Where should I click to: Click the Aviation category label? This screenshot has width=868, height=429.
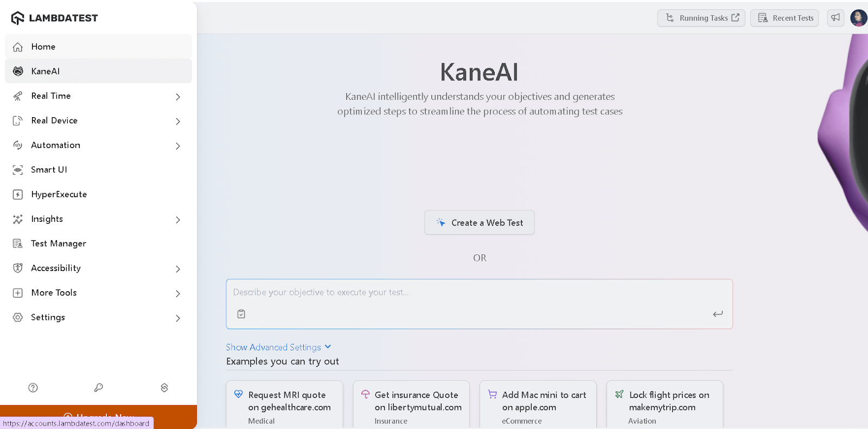click(642, 421)
